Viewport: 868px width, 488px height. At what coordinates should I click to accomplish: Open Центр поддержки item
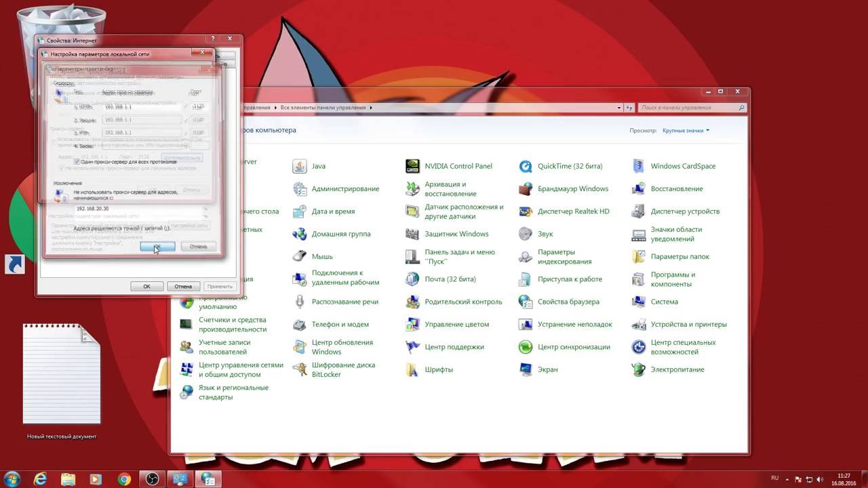445,347
